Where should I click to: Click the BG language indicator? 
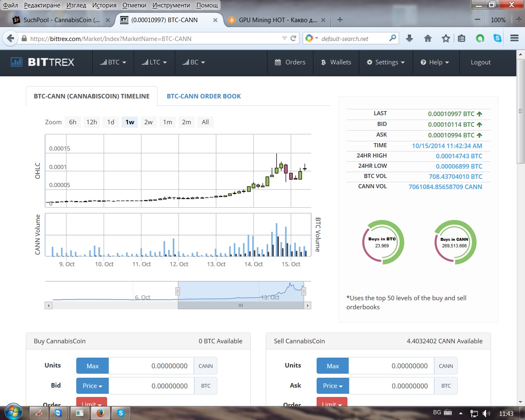pyautogui.click(x=437, y=412)
